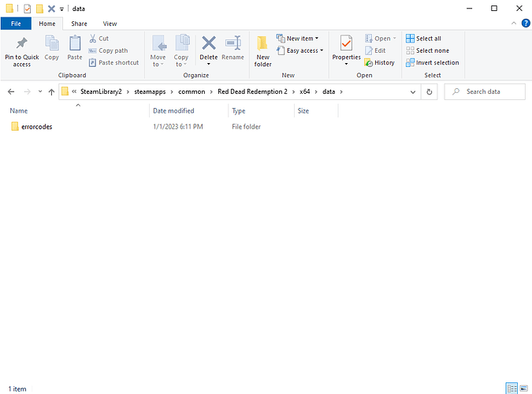
Task: Select the Home ribbon tab
Action: click(47, 24)
